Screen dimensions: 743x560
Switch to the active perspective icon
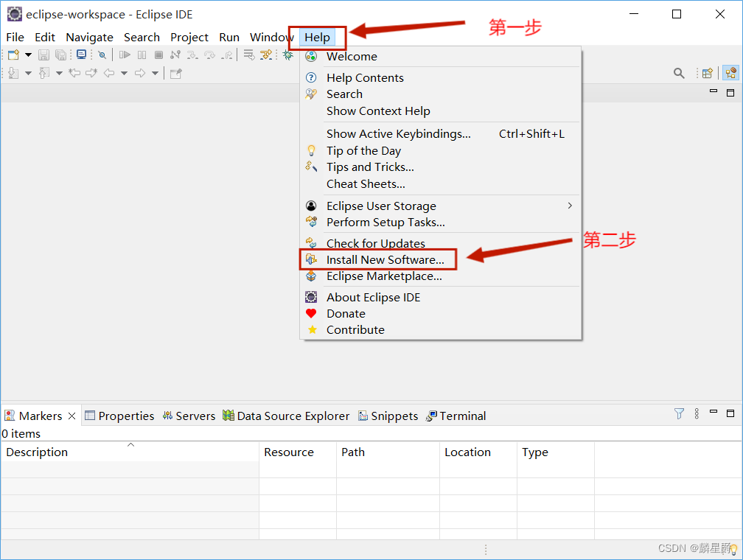(x=730, y=73)
